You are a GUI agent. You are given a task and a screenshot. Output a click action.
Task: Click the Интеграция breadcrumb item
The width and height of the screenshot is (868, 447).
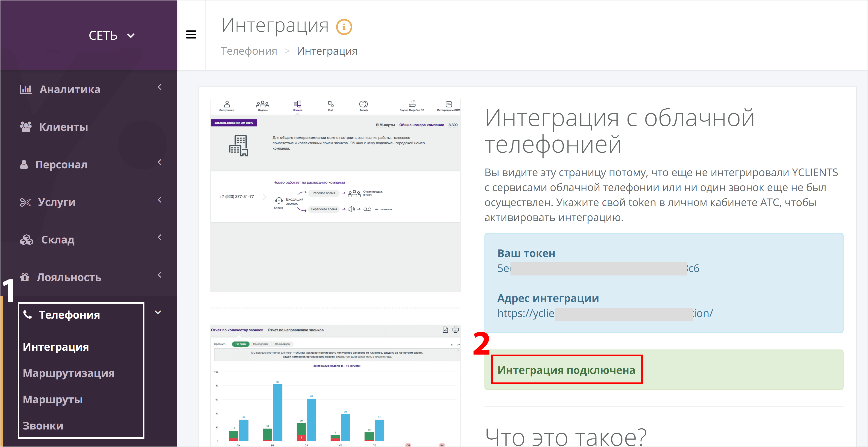pyautogui.click(x=327, y=51)
